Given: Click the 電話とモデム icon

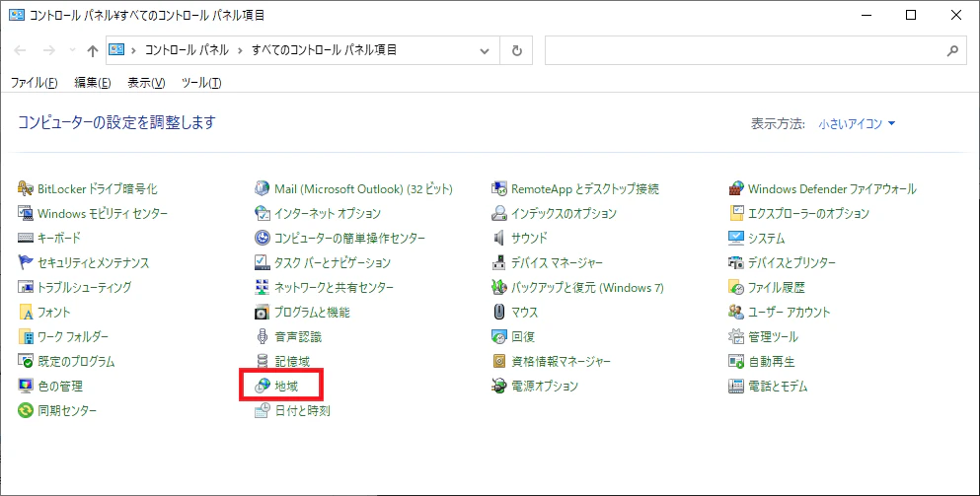Looking at the screenshot, I should pos(736,387).
